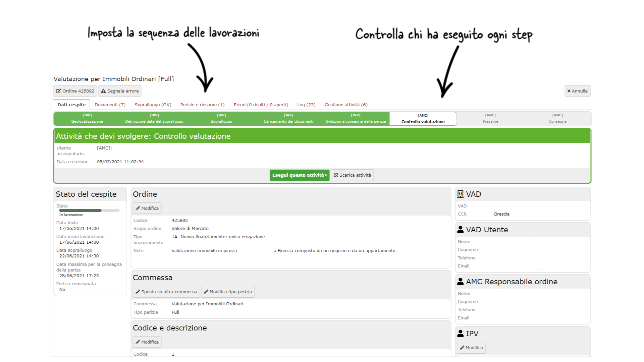
Task: Open the Log (23) tab
Action: tap(306, 105)
